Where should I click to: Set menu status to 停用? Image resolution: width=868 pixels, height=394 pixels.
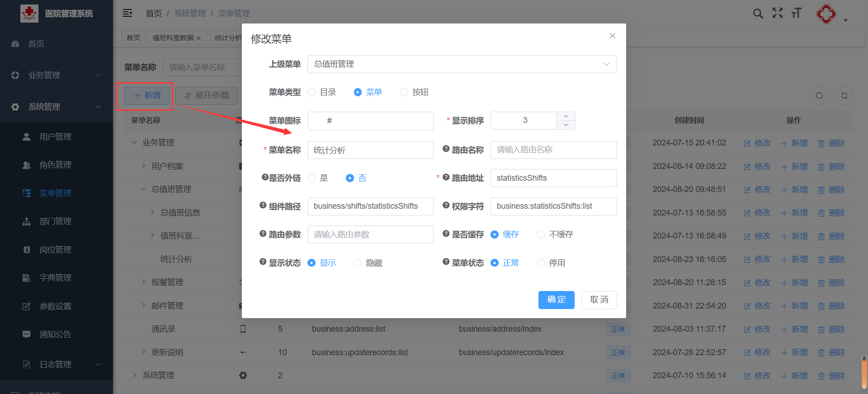tap(541, 263)
